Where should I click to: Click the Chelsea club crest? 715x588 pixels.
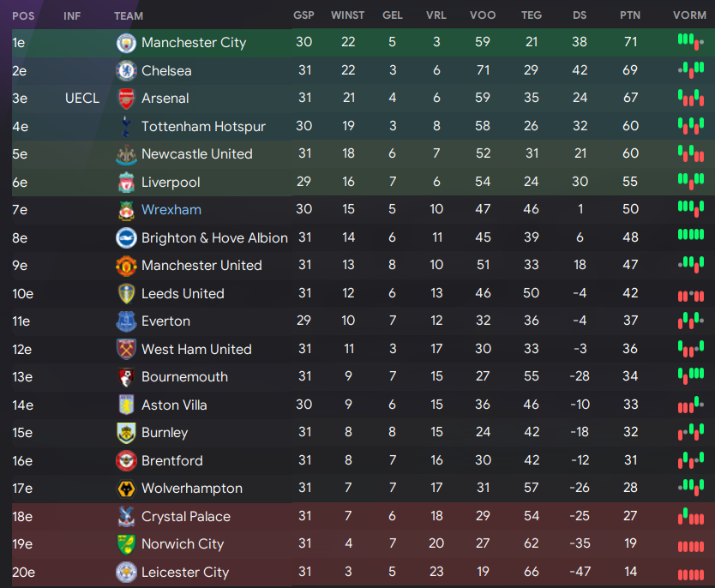pyautogui.click(x=126, y=70)
